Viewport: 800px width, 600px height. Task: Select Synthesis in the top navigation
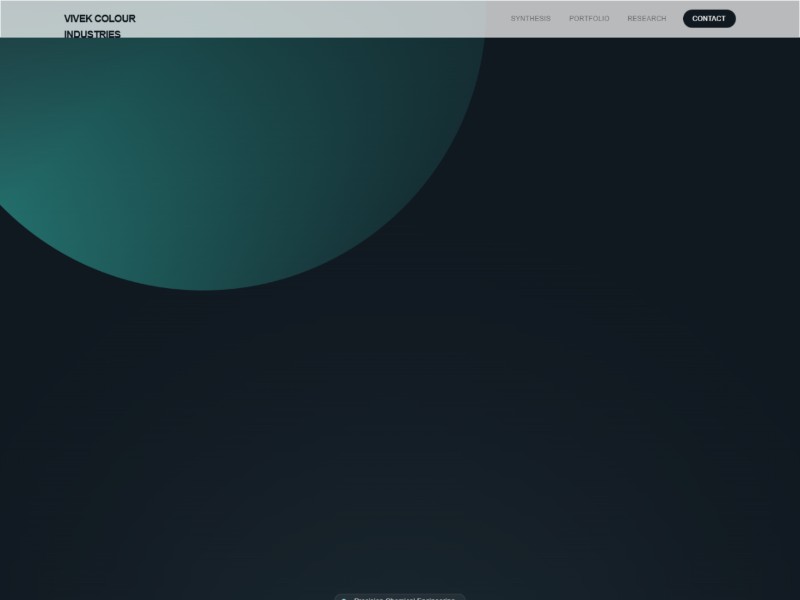pos(530,19)
